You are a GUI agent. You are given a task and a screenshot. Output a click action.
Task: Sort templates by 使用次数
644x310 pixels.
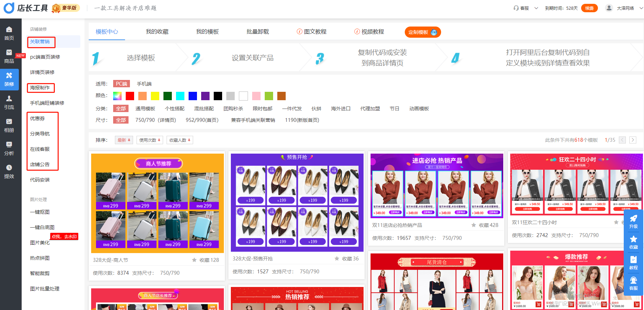click(150, 140)
